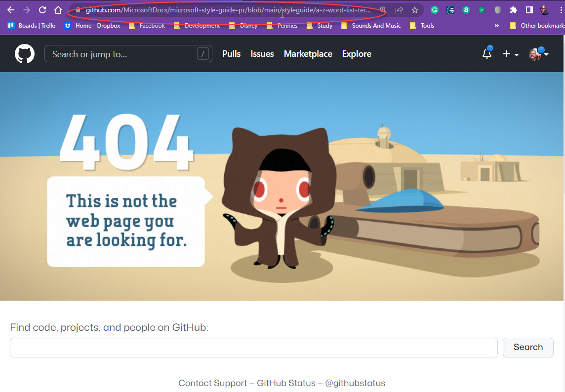Open the plus dropdown to create new repository
The height and width of the screenshot is (392, 565).
click(511, 54)
